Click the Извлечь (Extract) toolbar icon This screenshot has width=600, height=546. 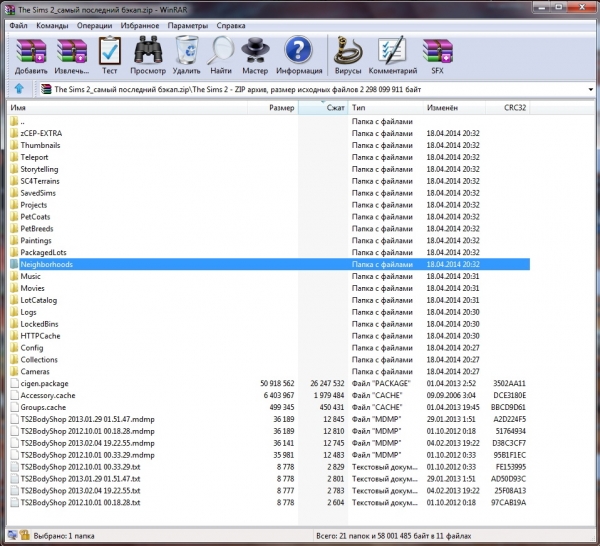coord(72,51)
